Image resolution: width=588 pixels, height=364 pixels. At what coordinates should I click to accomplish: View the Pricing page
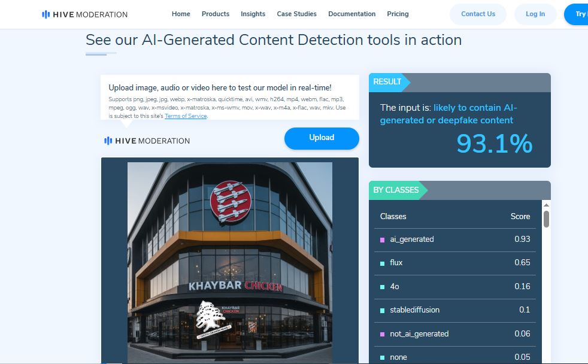(398, 14)
